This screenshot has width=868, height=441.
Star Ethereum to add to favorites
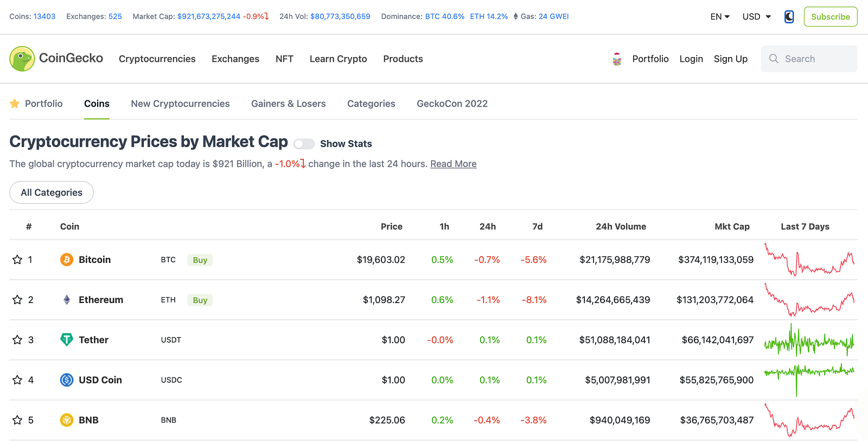pos(17,300)
